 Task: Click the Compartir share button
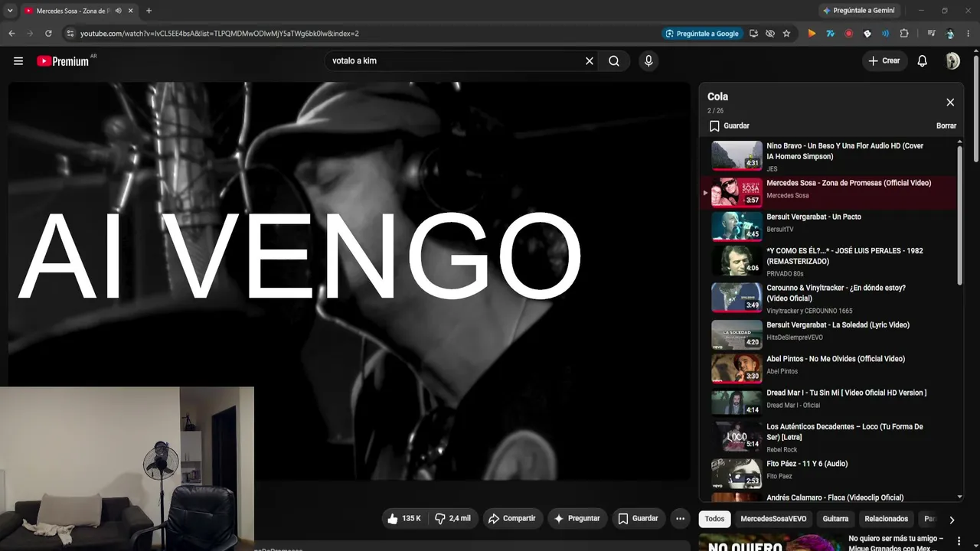pos(512,519)
